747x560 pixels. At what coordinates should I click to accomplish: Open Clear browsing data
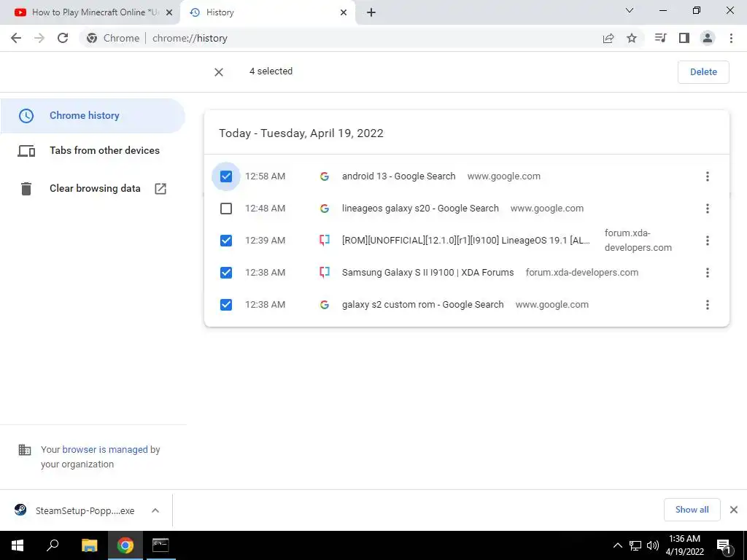(x=93, y=189)
